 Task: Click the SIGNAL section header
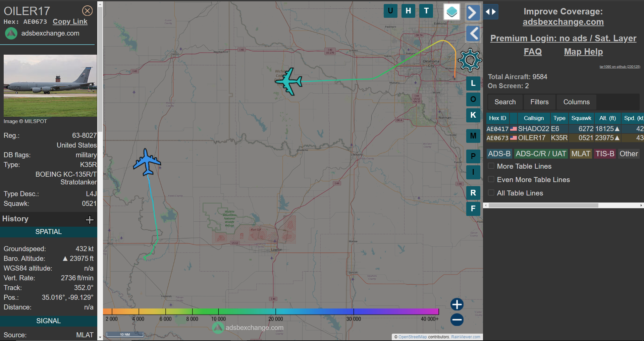(x=49, y=321)
